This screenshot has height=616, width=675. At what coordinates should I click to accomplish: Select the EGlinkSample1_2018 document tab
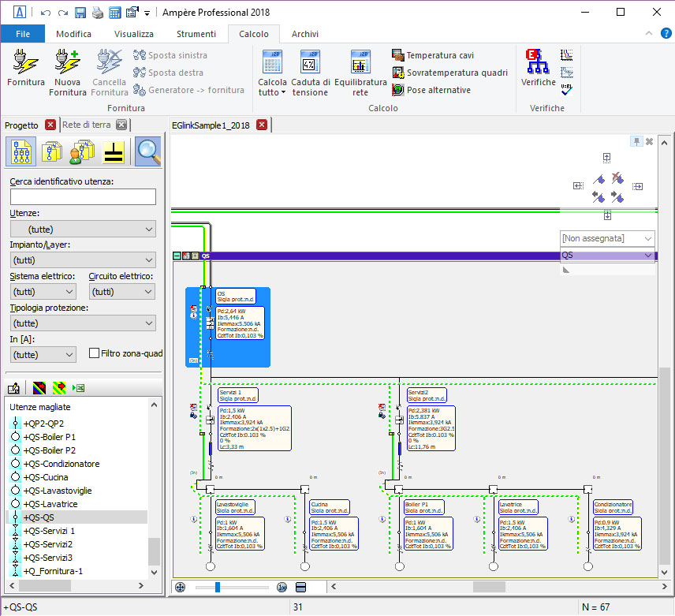211,125
